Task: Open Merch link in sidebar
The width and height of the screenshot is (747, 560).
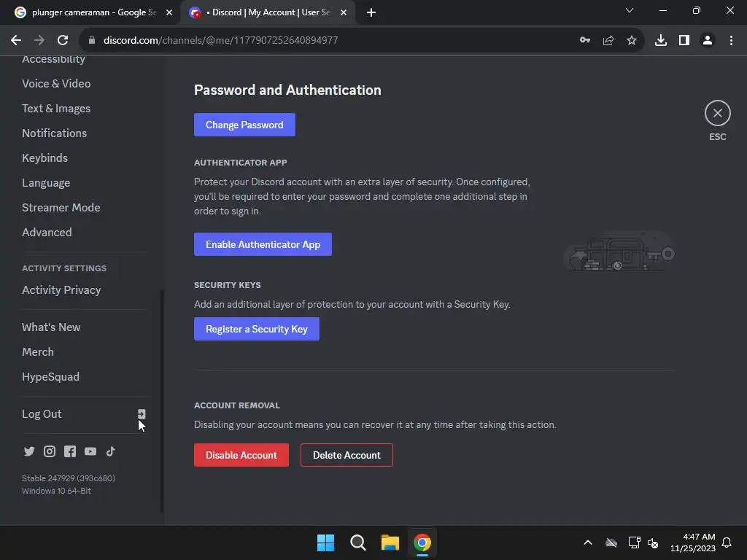Action: 38,352
